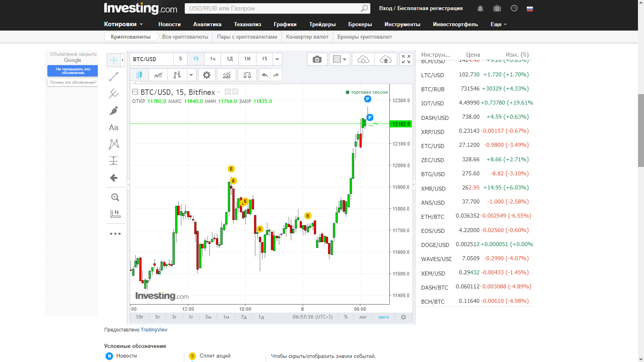Open Bitfinex series title dropdown
The width and height of the screenshot is (644, 362).
(x=219, y=92)
